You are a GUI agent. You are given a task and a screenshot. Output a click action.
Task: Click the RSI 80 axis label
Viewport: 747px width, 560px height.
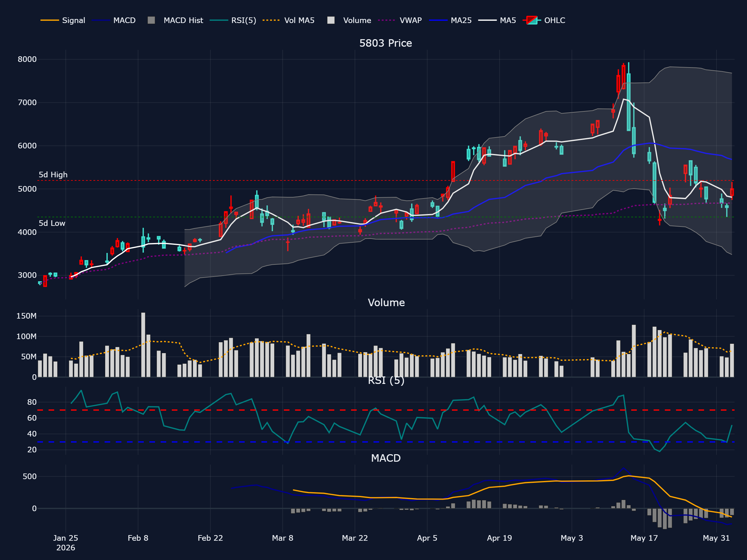32,402
